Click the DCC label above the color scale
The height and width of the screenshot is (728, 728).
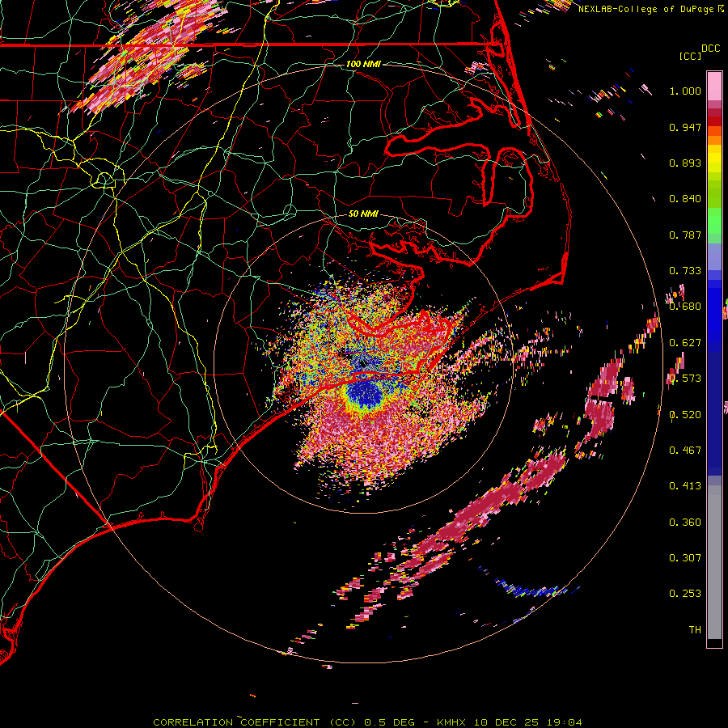(710, 49)
